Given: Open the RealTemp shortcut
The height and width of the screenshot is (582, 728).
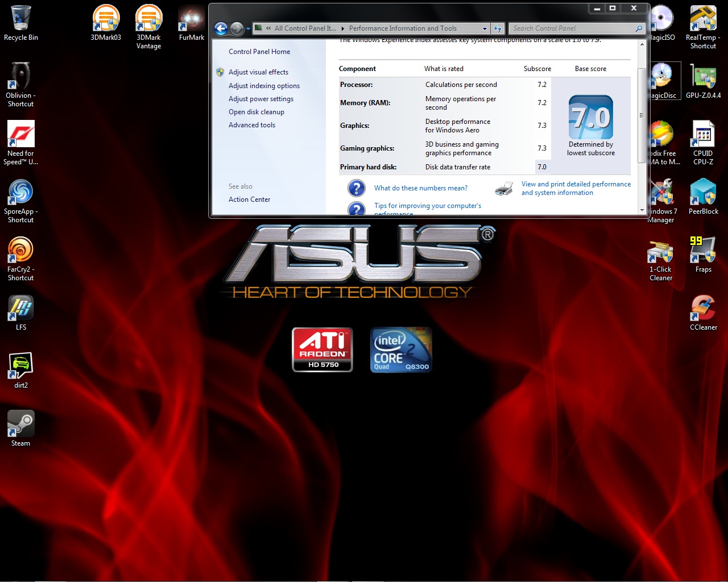Looking at the screenshot, I should coord(703,26).
